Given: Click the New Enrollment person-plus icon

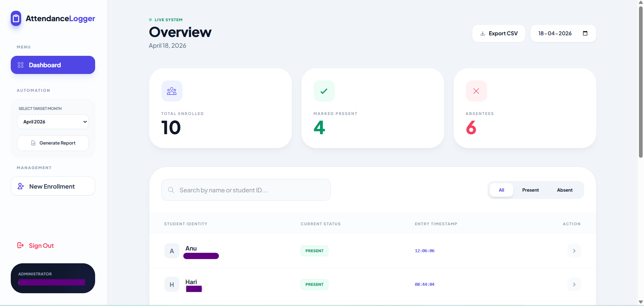Looking at the screenshot, I should (21, 186).
